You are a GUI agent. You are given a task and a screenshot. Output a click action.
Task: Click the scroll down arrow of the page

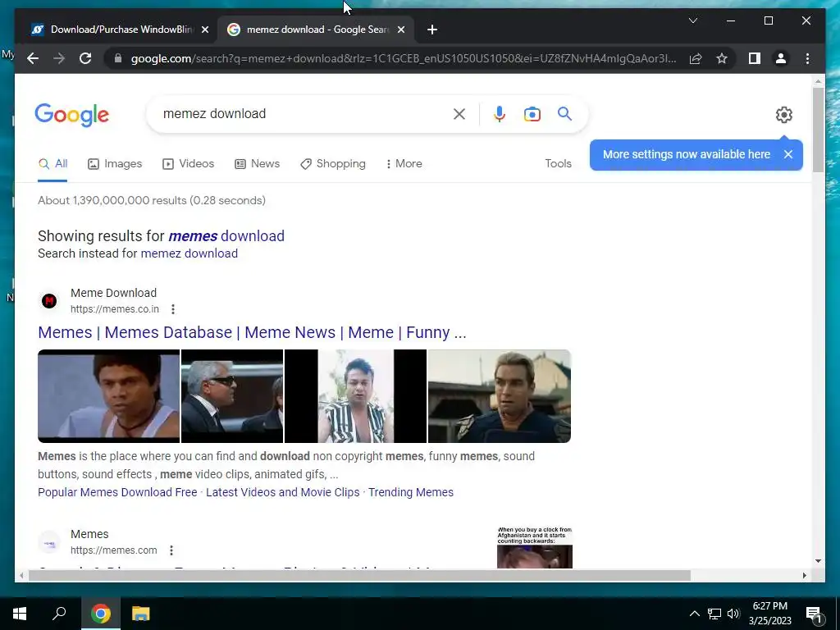coord(818,561)
